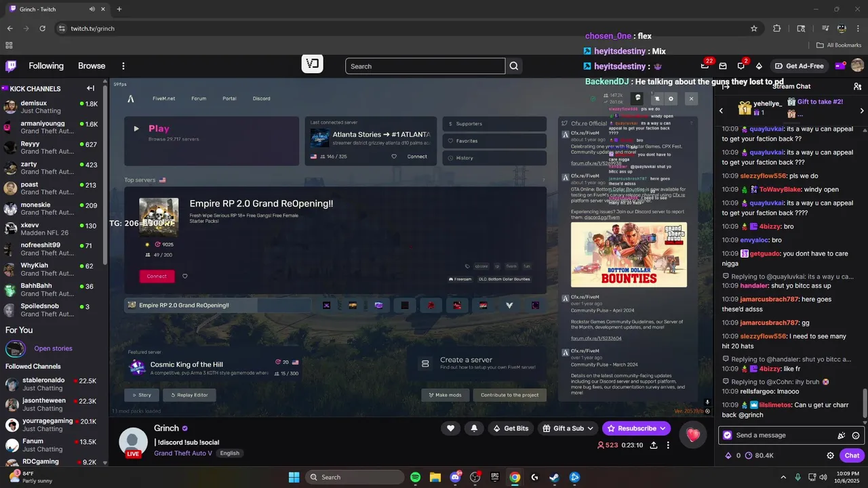Screen dimensions: 868x488
Task: Open stories in For You section
Action: (x=53, y=348)
